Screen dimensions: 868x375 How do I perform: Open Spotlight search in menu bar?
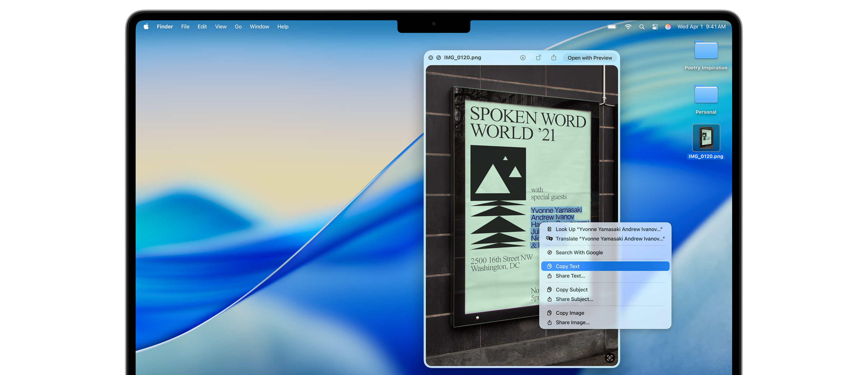click(642, 27)
